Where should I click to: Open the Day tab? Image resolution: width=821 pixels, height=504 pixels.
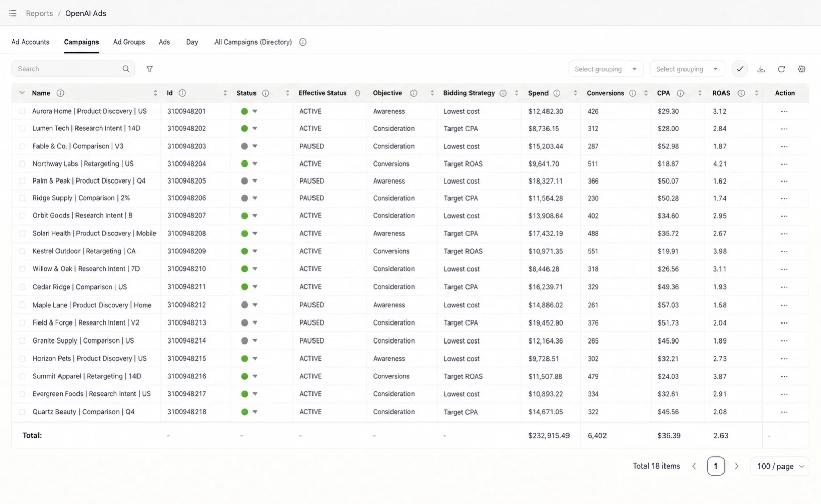192,42
